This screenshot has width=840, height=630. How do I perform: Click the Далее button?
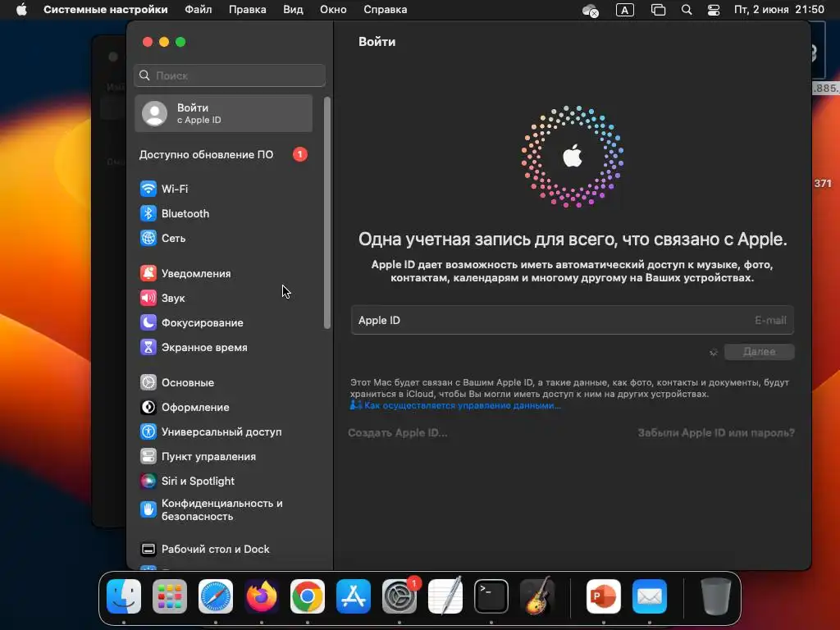(759, 352)
